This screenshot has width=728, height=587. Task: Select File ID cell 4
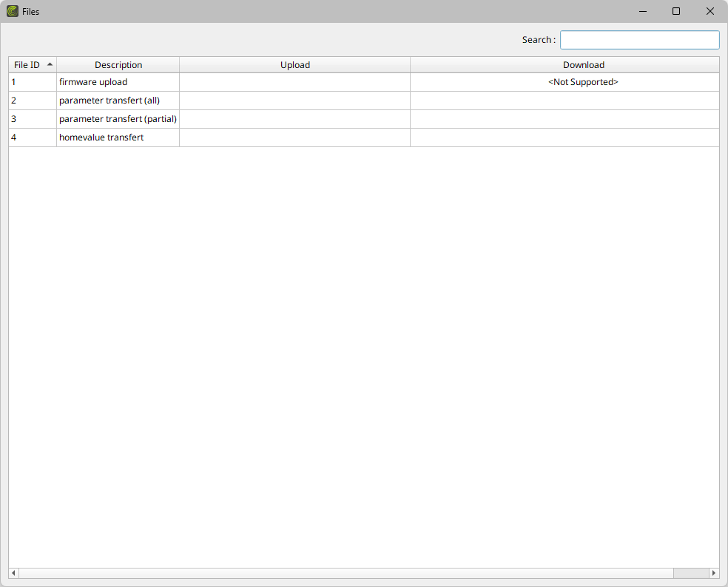33,138
